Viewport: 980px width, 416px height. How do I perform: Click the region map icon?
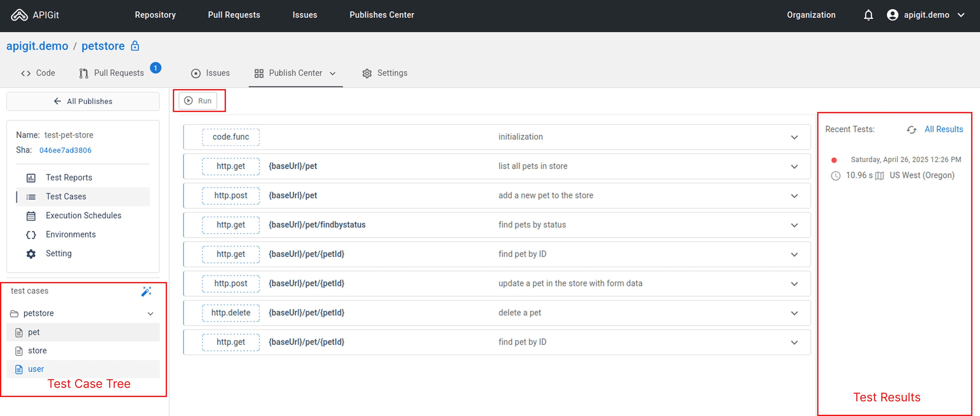(x=879, y=176)
